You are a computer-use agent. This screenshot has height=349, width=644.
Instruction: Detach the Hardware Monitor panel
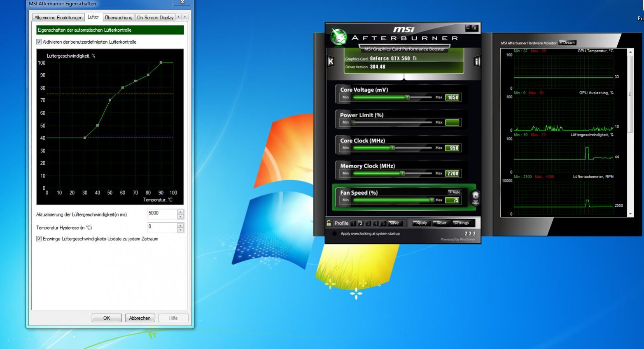click(x=567, y=43)
